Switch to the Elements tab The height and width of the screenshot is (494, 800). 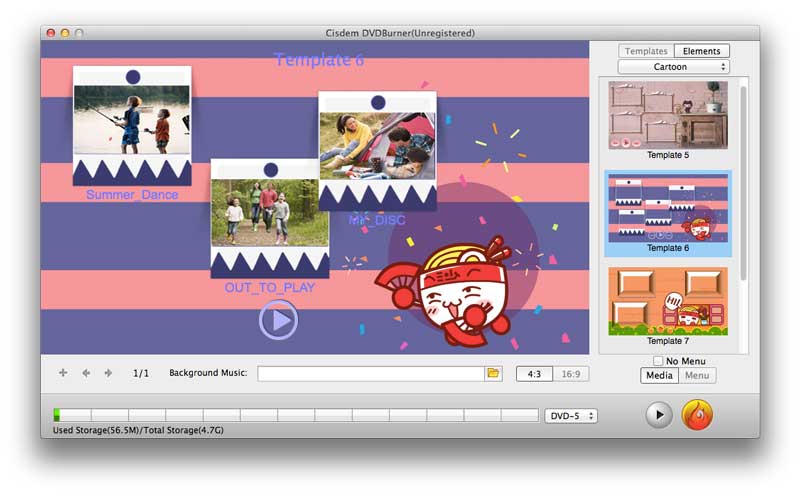point(701,51)
